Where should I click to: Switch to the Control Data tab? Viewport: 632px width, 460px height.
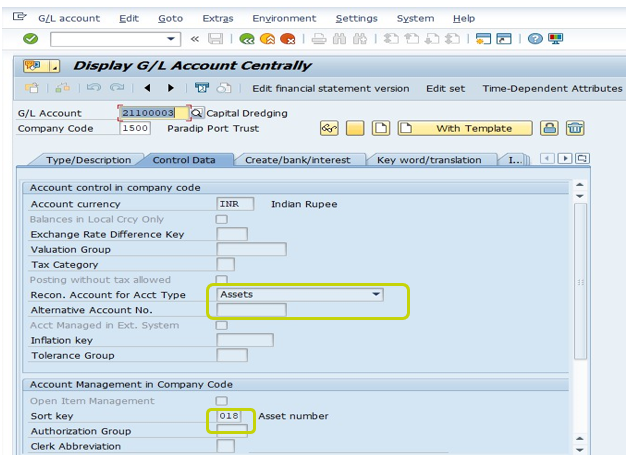pyautogui.click(x=184, y=160)
